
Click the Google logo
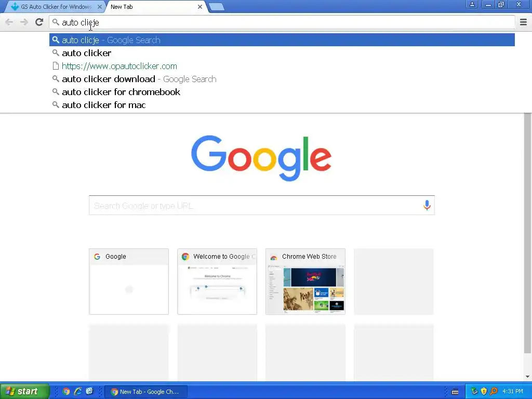[x=261, y=158]
